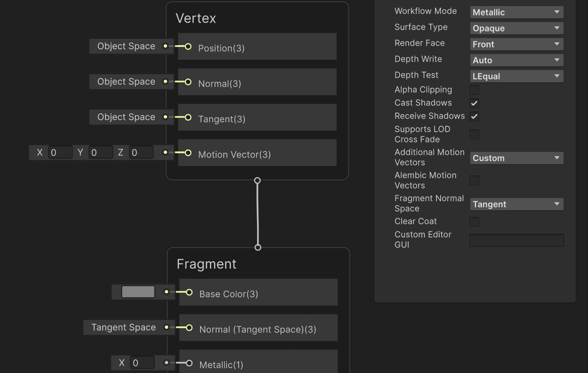
Task: Open the Workflow Mode dropdown
Action: click(x=516, y=12)
